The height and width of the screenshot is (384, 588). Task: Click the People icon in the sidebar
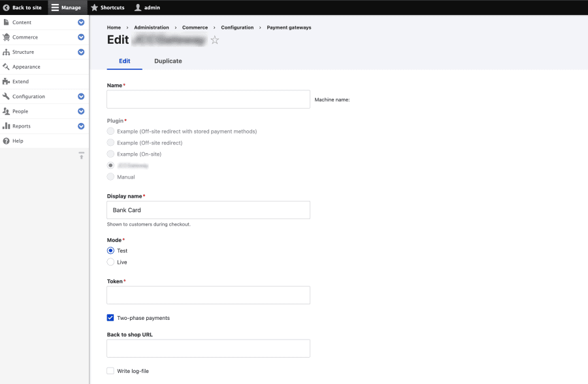tap(6, 111)
